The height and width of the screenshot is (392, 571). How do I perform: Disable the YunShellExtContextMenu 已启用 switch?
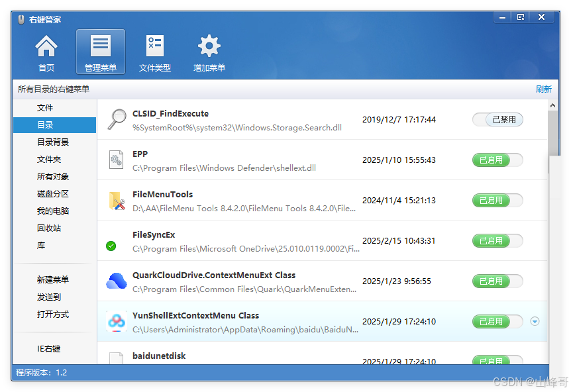coord(497,321)
